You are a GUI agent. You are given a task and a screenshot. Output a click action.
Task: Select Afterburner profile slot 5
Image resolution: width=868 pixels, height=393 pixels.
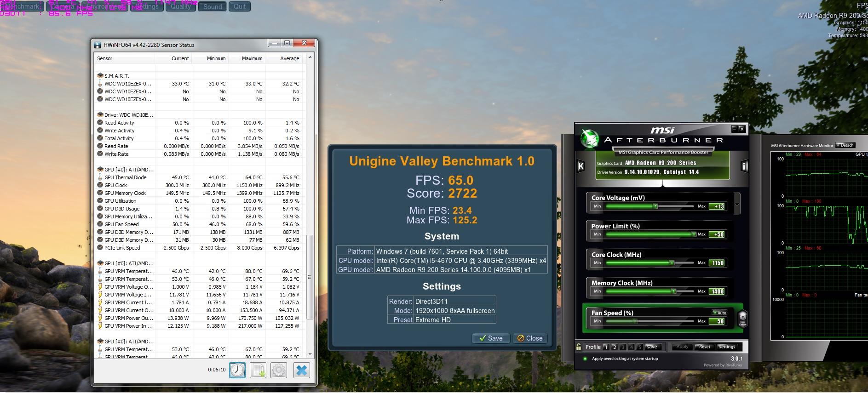tap(640, 347)
